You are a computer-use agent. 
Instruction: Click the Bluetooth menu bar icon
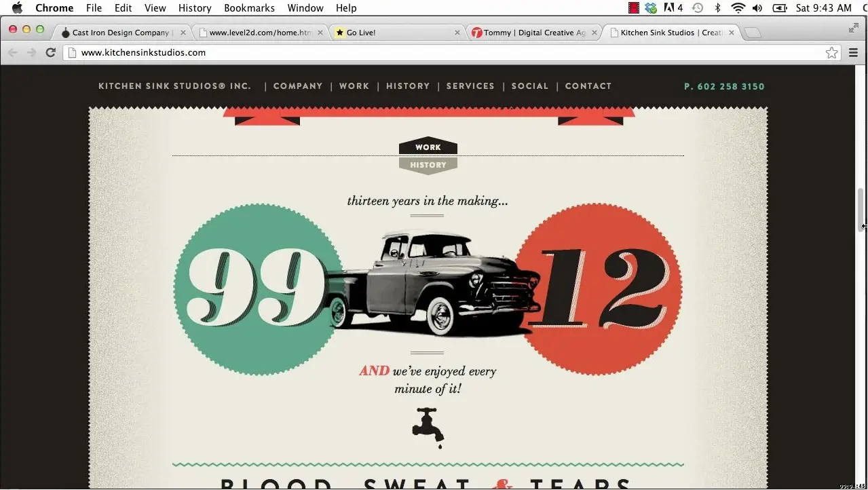point(718,8)
